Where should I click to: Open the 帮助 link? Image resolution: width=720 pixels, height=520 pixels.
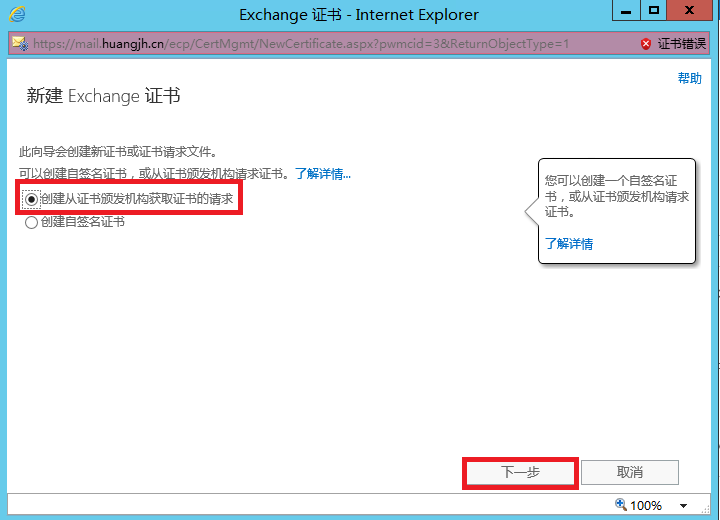(690, 78)
